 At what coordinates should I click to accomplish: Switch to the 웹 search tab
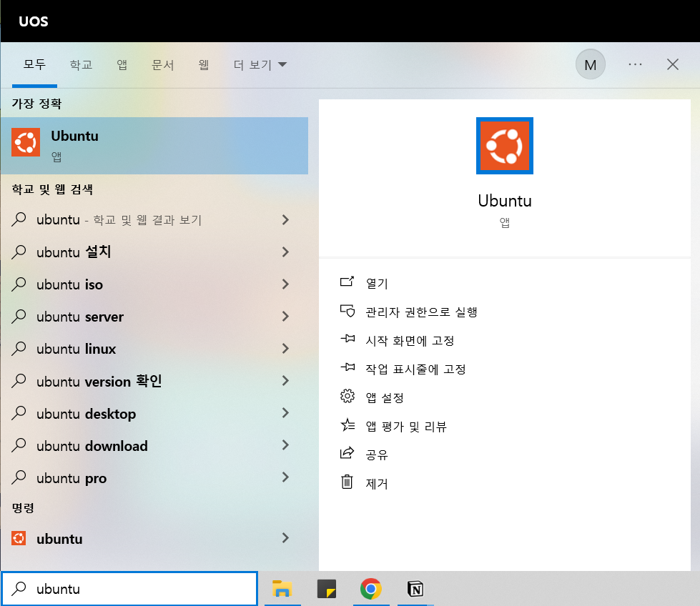click(204, 65)
